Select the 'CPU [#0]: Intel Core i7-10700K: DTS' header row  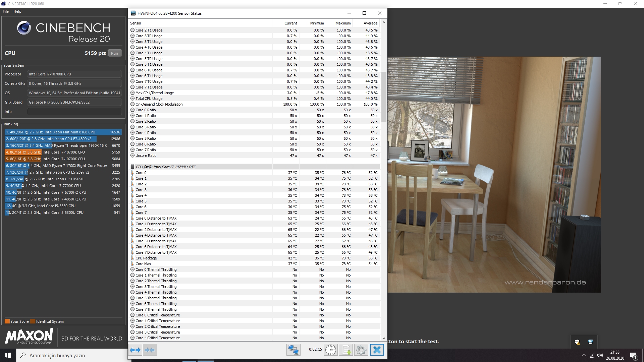pos(255,167)
